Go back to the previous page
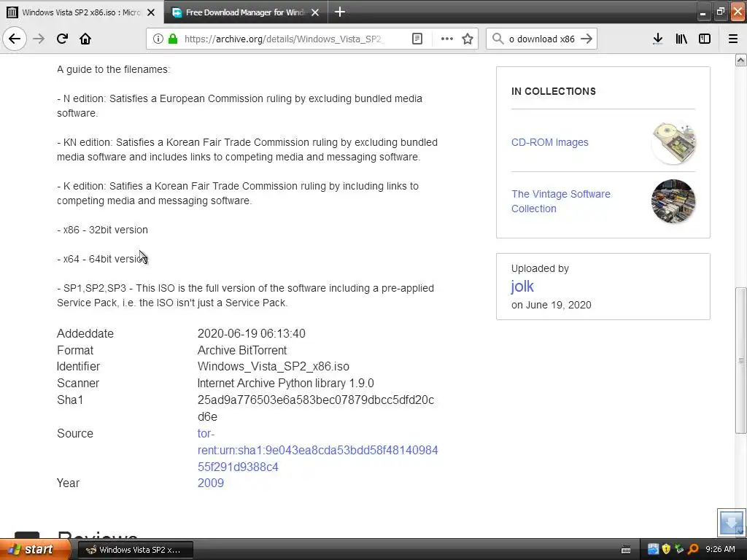747x560 pixels. pos(15,39)
